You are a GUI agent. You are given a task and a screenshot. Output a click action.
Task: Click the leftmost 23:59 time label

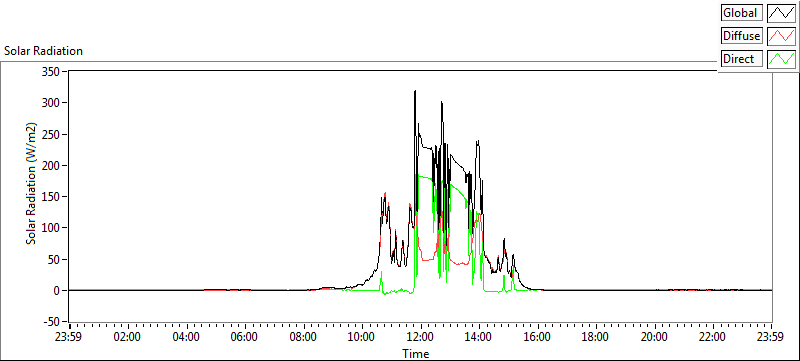click(69, 337)
